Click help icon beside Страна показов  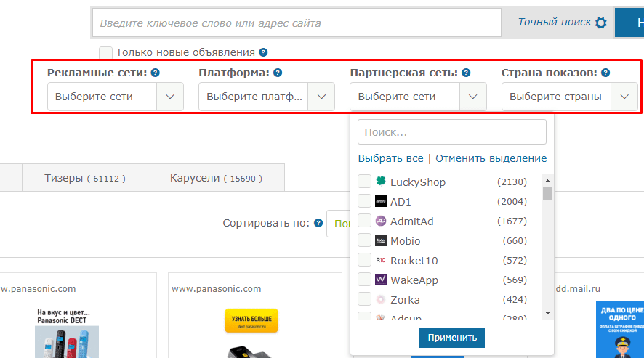pos(605,73)
